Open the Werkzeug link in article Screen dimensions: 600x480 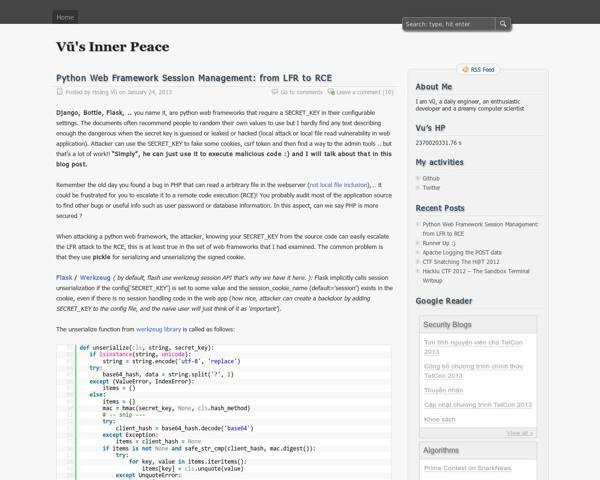click(x=95, y=276)
